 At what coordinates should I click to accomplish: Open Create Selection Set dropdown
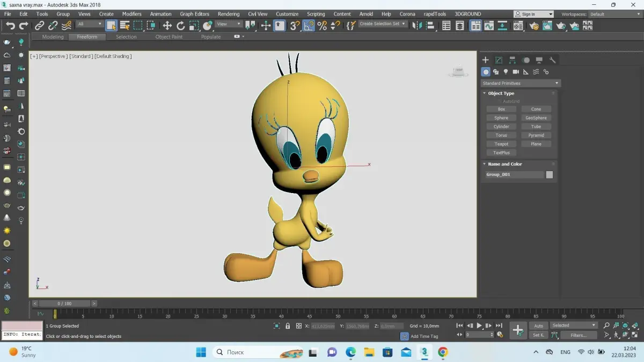383,24
